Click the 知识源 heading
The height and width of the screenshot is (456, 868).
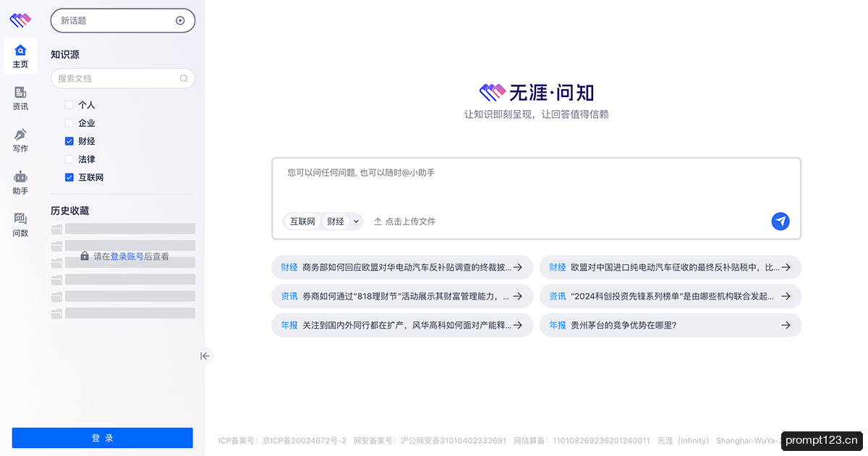pyautogui.click(x=65, y=54)
